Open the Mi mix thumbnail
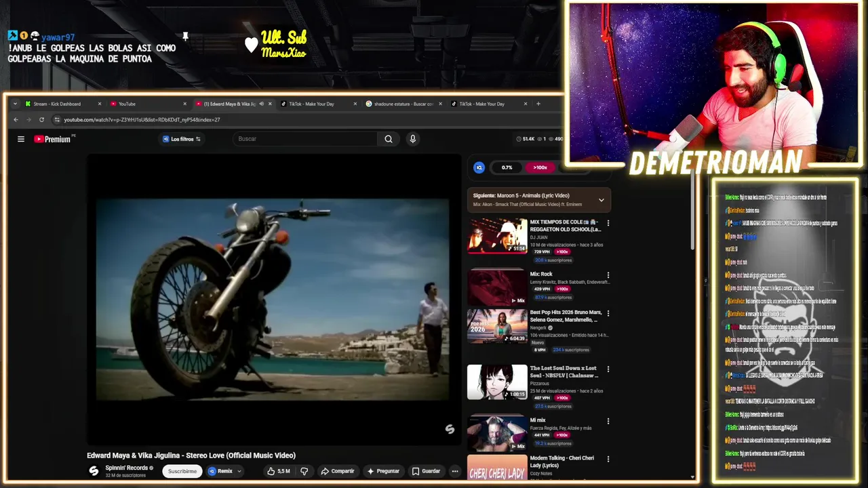 point(497,433)
